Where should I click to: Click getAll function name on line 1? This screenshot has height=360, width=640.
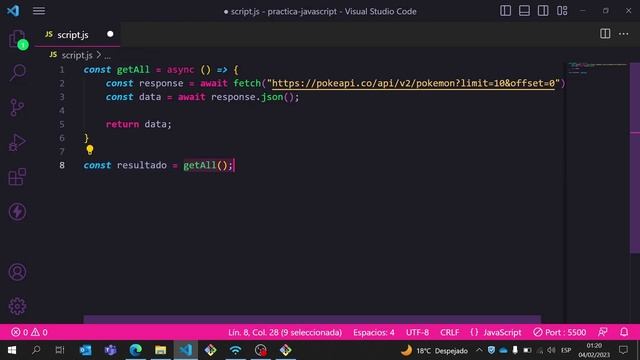[133, 70]
